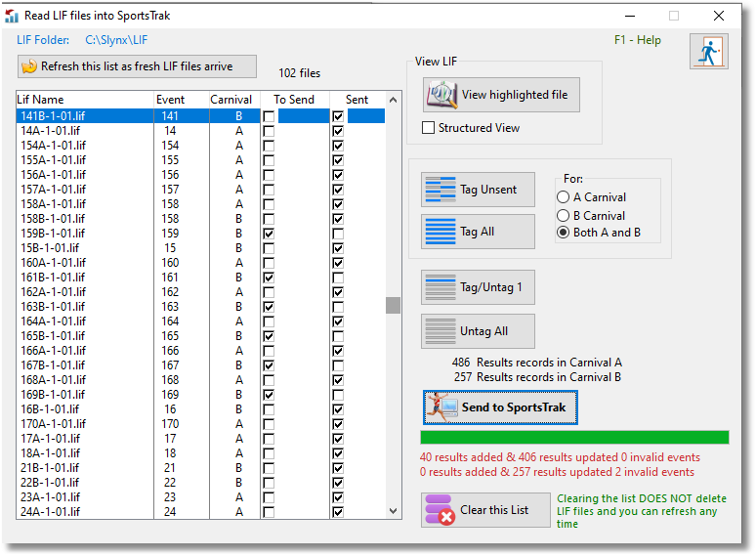Screen dimensions: 756x557
Task: Select row 167B-1-01.lif
Action: (x=201, y=365)
